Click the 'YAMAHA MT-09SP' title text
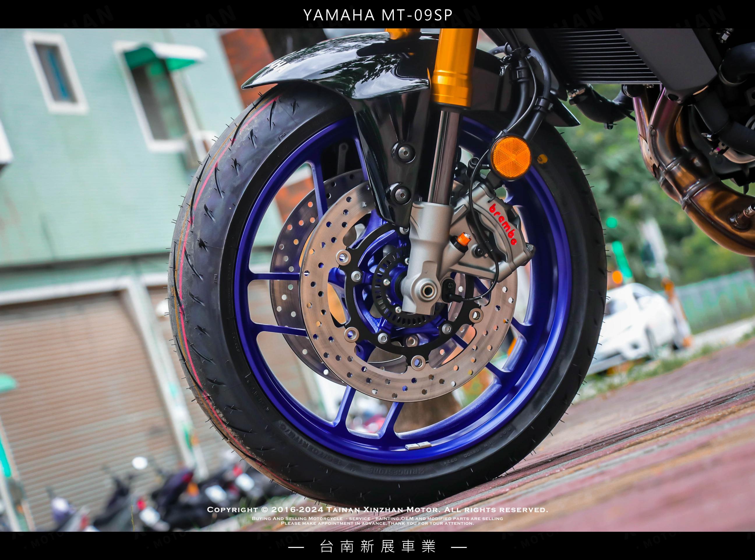The height and width of the screenshot is (560, 755). [377, 15]
